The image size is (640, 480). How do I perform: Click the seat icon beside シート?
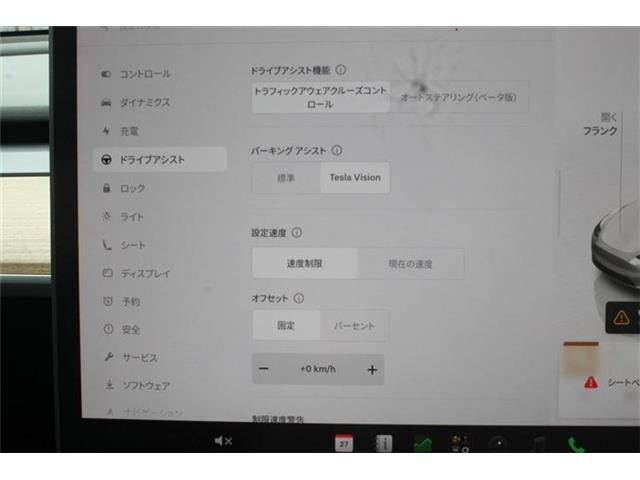[x=107, y=245]
